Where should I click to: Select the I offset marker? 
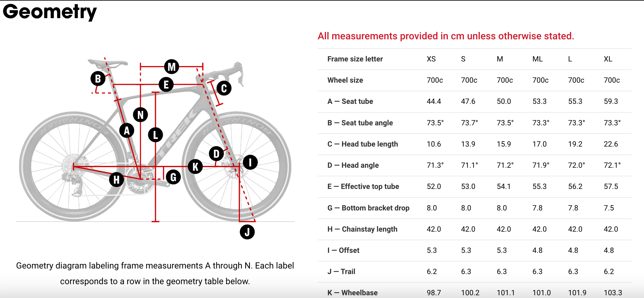click(x=250, y=162)
